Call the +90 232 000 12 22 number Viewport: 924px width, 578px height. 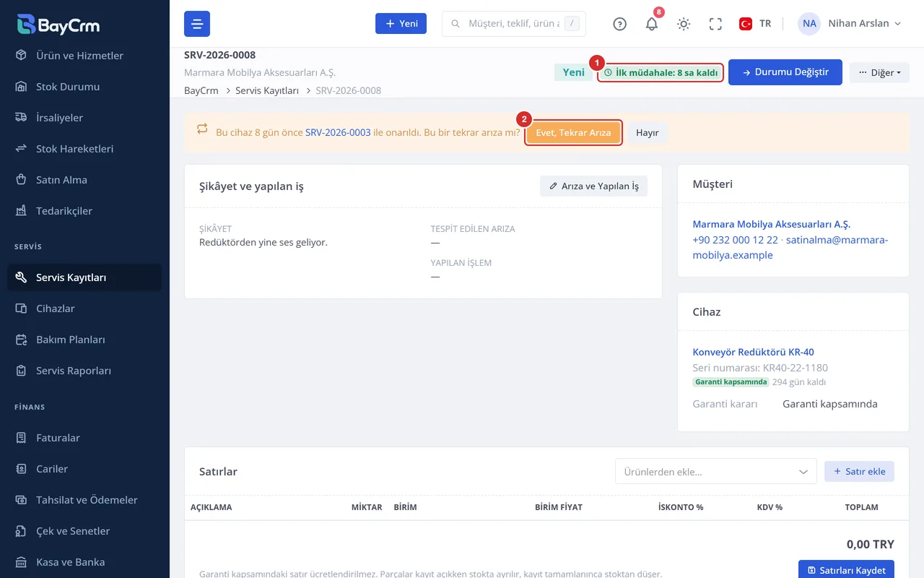click(x=735, y=240)
